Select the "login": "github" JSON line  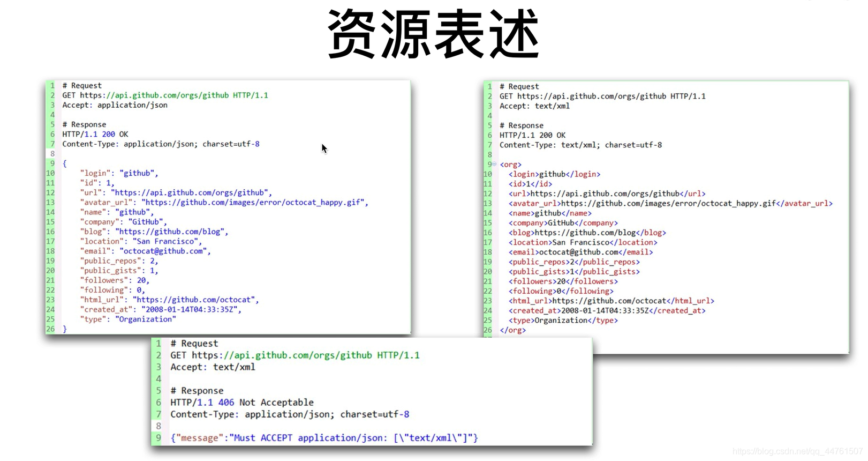point(119,173)
